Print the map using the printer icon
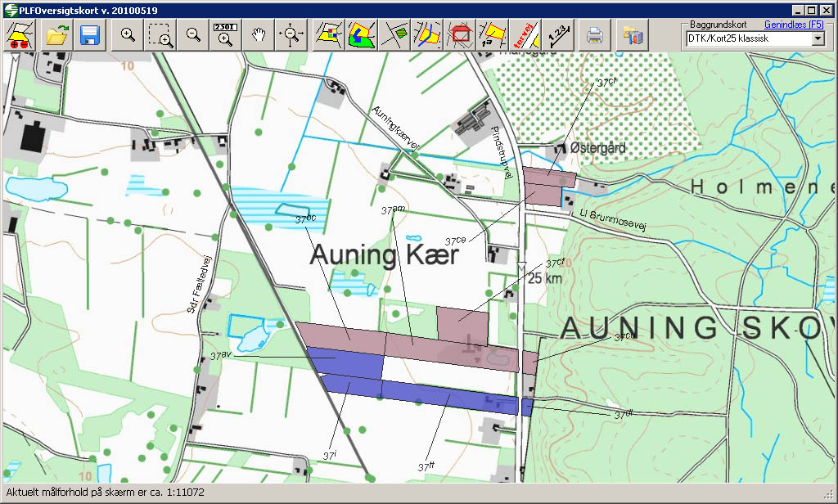Image resolution: width=838 pixels, height=504 pixels. [595, 35]
